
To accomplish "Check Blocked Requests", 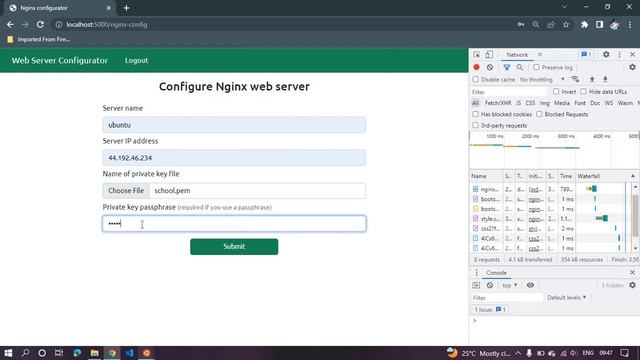I will 539,114.
